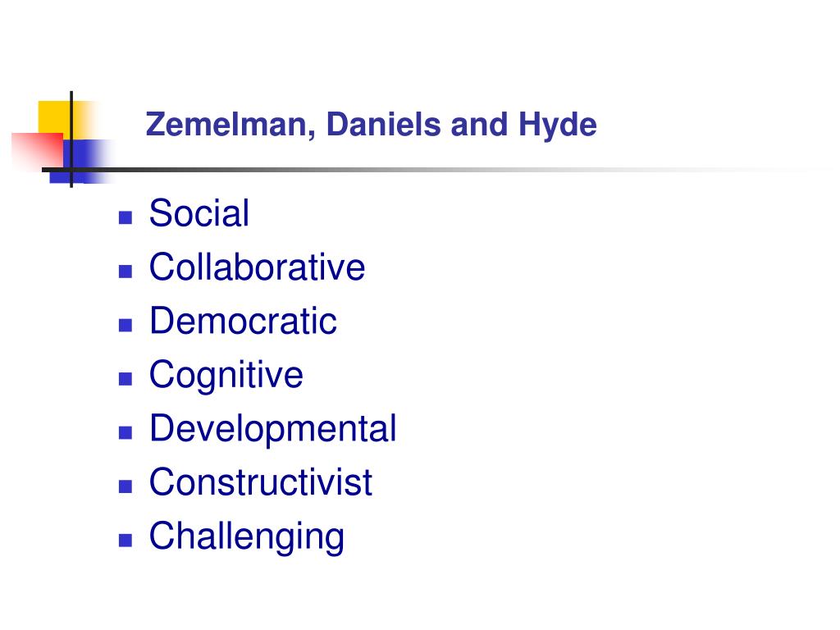Click the Democratic bullet text
The image size is (840, 630).
pos(243,321)
